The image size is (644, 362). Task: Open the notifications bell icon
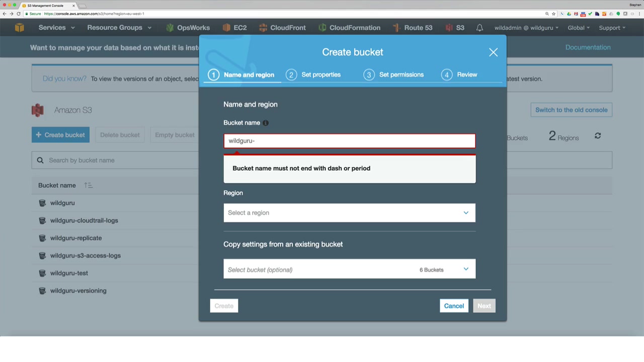[x=479, y=28]
